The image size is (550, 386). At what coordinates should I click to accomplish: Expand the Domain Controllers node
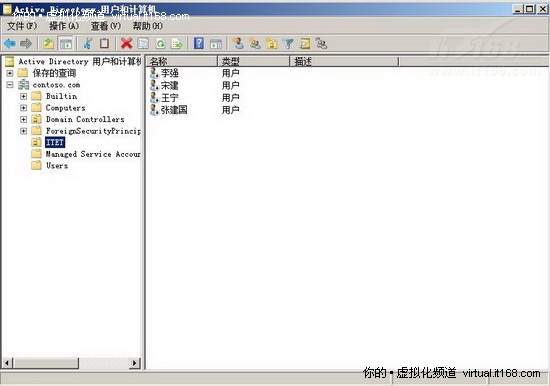tap(23, 119)
